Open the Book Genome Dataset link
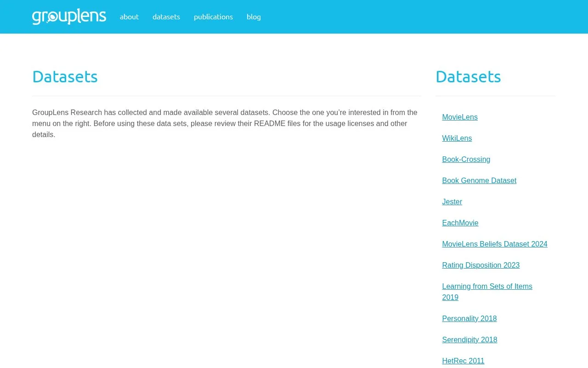Screen dimensions: 588x368 coord(479,181)
